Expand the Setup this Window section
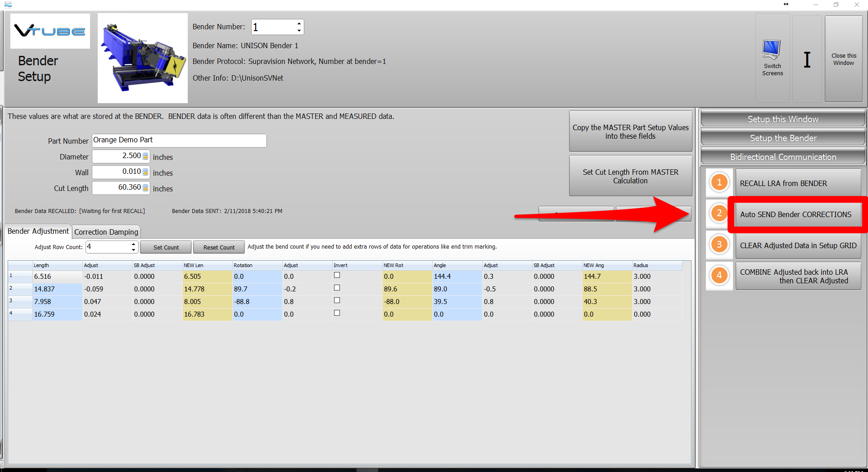The image size is (868, 472). pos(782,119)
